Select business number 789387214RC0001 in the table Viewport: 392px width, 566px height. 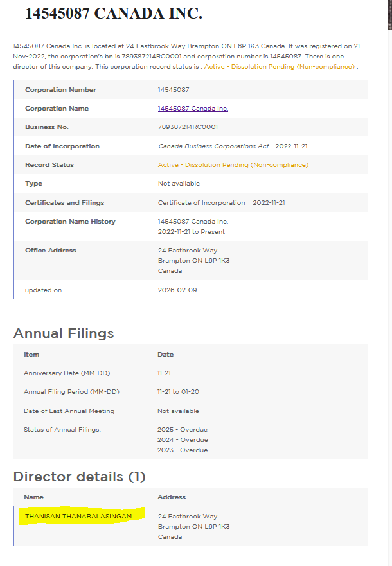click(x=188, y=127)
